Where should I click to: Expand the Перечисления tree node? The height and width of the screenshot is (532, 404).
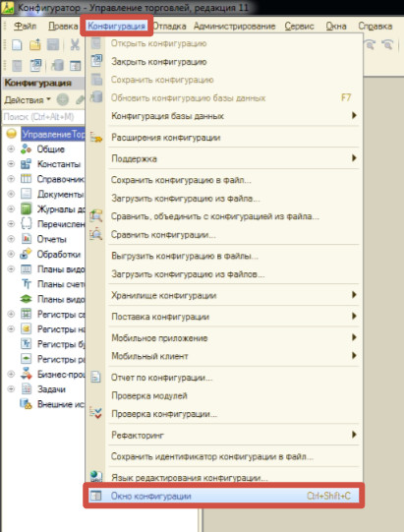(x=11, y=224)
